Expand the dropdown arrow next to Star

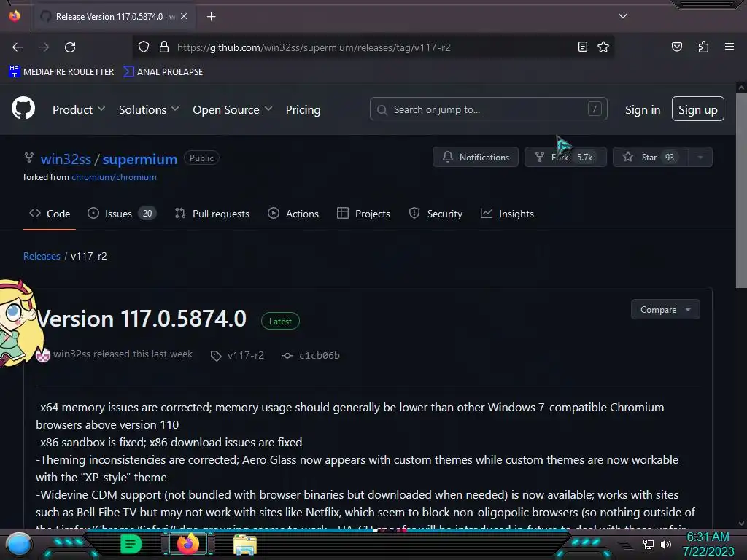point(700,157)
